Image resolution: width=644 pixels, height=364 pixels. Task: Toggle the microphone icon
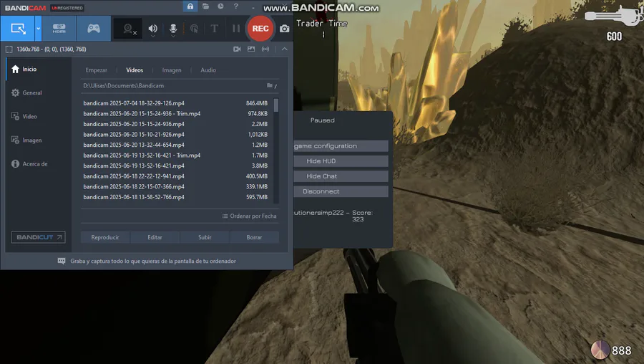173,29
